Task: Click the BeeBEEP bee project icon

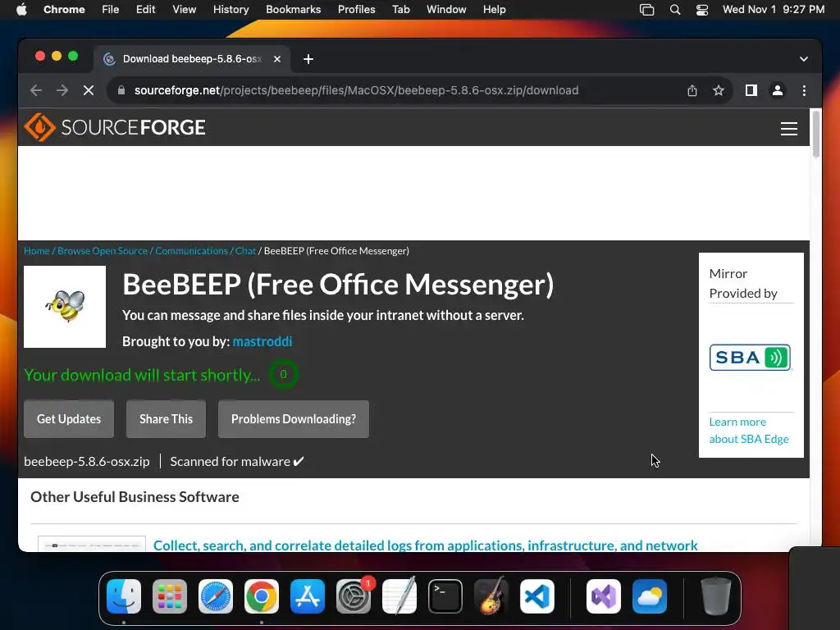Action: [65, 307]
